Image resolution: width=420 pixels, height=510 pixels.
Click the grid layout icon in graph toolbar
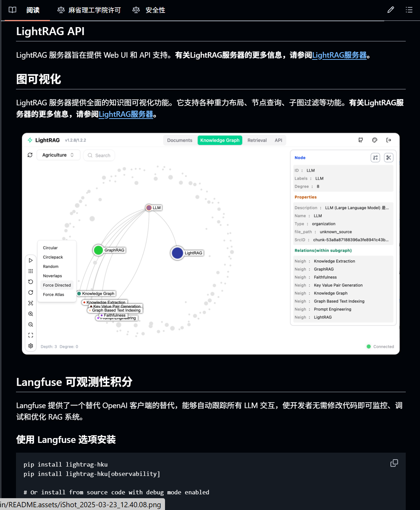point(31,271)
